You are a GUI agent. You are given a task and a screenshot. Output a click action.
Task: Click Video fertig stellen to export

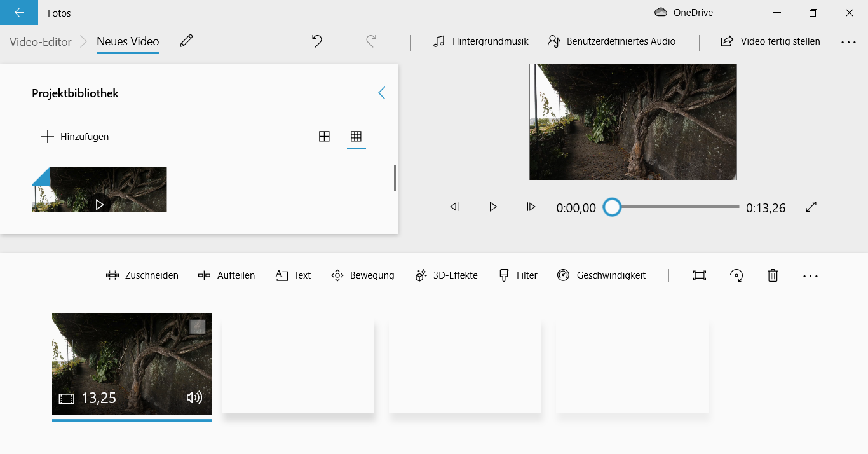(770, 41)
